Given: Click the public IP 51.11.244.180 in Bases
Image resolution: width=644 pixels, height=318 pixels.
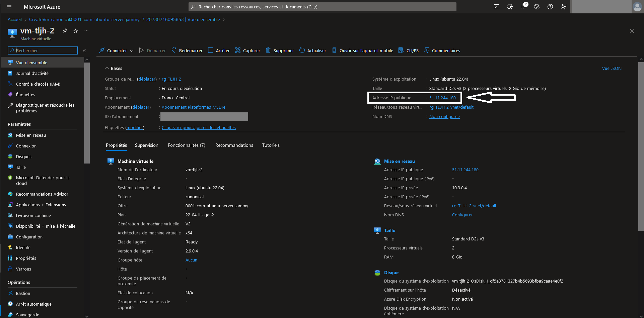Looking at the screenshot, I should pyautogui.click(x=442, y=98).
